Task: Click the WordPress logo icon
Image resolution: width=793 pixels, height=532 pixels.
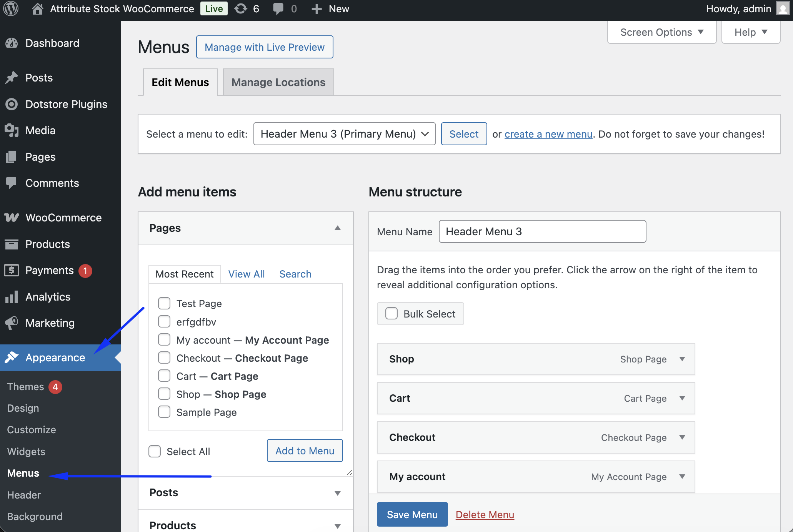Action: 11,8
